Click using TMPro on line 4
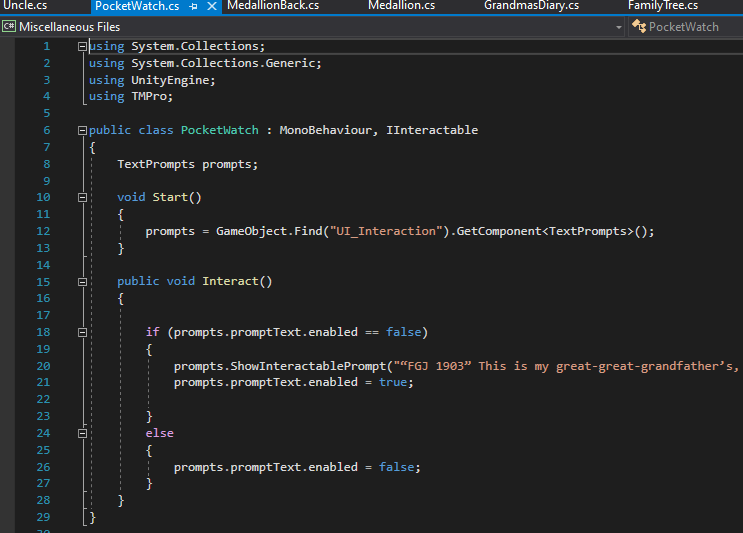The height and width of the screenshot is (533, 743). click(131, 97)
